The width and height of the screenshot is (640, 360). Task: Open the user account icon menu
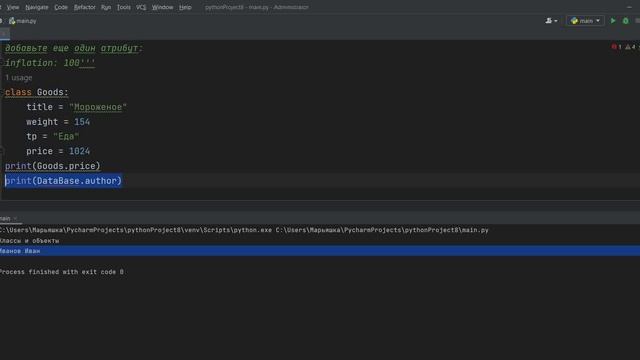[551, 20]
